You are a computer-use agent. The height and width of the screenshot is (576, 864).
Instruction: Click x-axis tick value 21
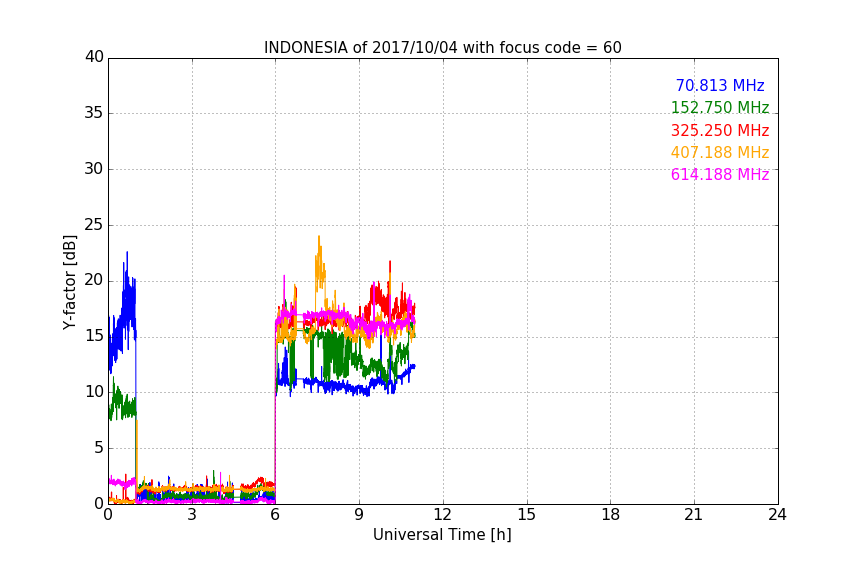coord(694,515)
